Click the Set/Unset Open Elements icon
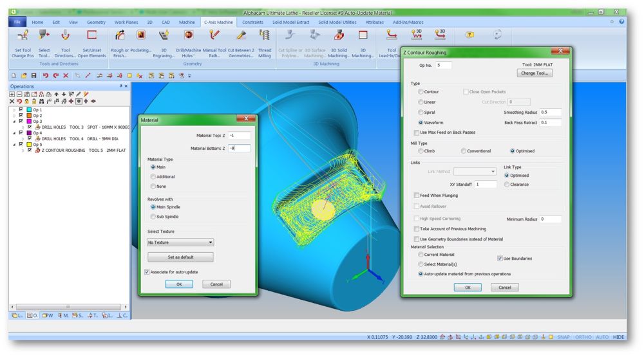This screenshot has height=357, width=644. (x=91, y=37)
